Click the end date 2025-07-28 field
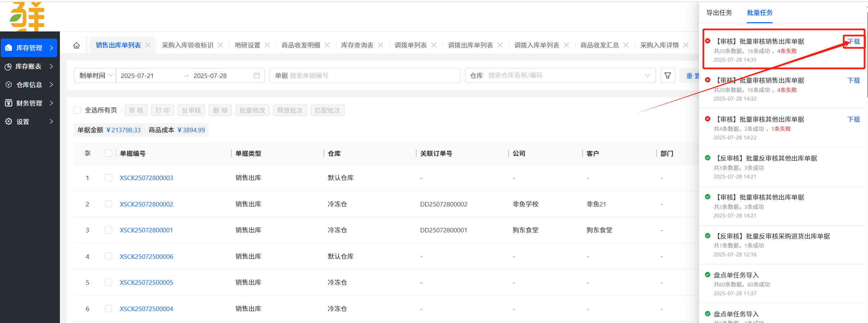The height and width of the screenshot is (323, 868). coord(210,76)
